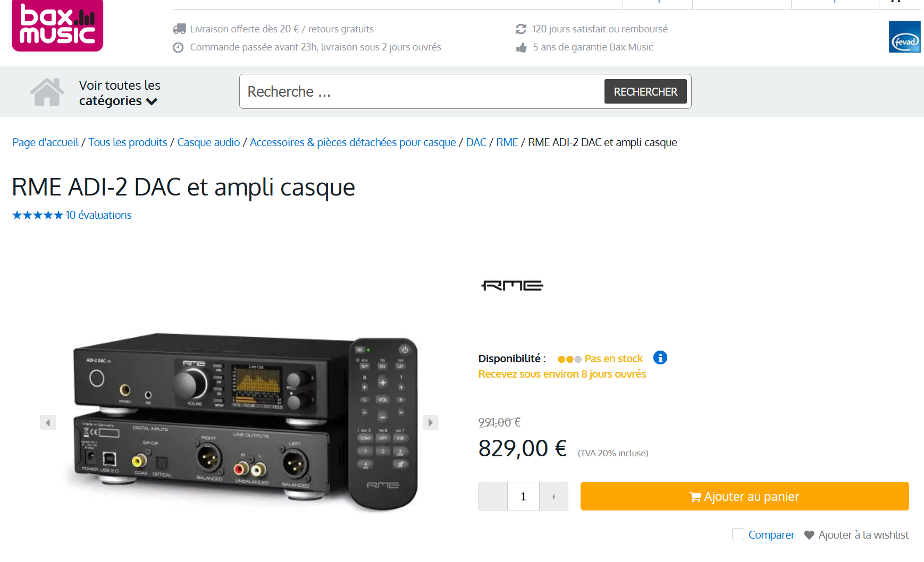The height and width of the screenshot is (562, 924).
Task: Open the home icon beside categories
Action: click(47, 92)
